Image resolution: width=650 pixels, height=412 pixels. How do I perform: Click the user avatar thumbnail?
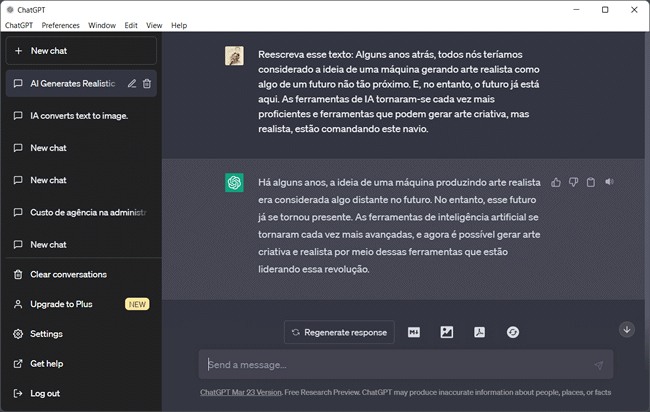tap(234, 56)
